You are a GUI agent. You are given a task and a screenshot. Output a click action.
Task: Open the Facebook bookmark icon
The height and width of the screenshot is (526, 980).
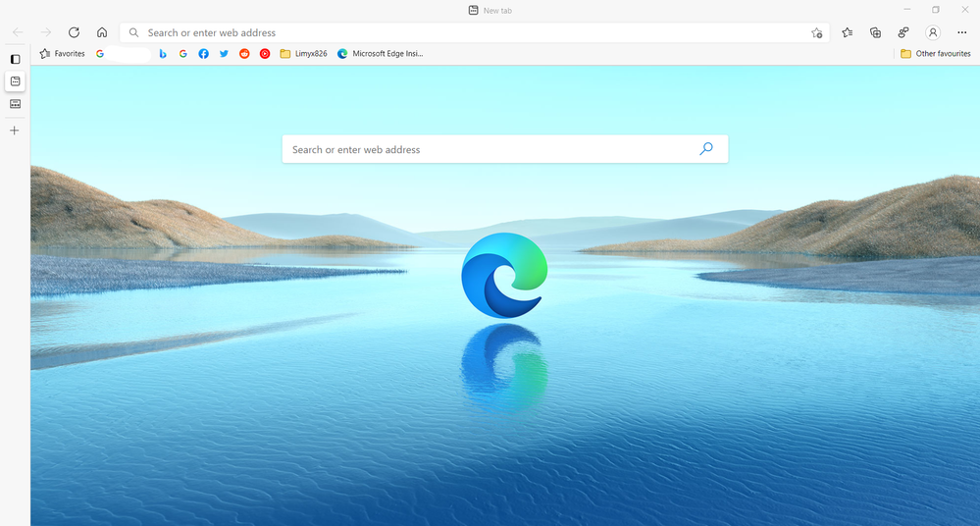(204, 54)
